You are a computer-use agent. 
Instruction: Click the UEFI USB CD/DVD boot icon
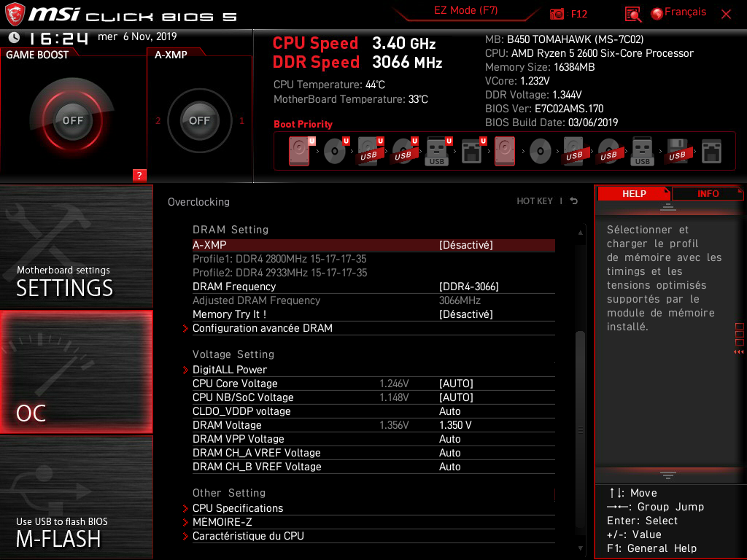[404, 152]
